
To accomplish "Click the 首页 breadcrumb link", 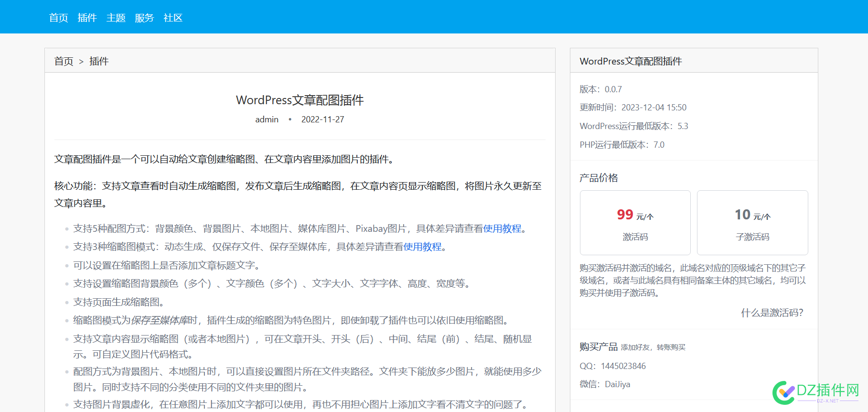I will 64,61.
